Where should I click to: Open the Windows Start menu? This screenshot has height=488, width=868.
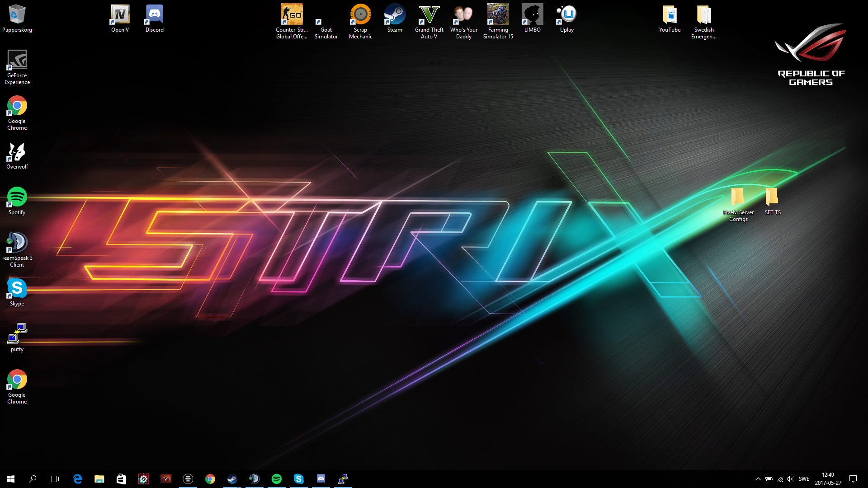point(11,479)
